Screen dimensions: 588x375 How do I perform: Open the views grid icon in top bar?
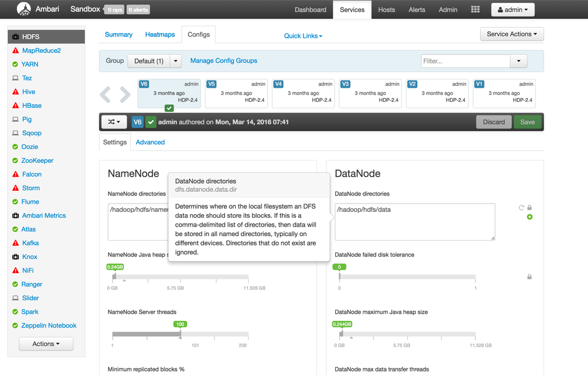point(475,9)
